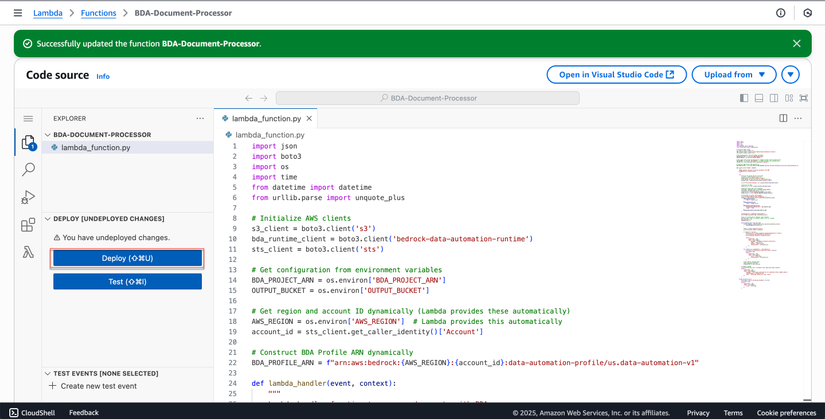
Task: Open the customize layout icon
Action: coord(789,98)
